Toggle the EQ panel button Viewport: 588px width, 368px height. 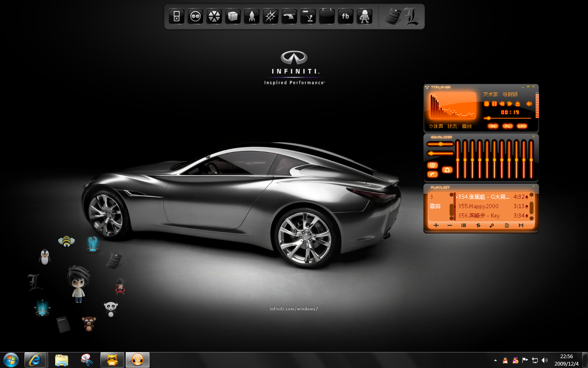493,126
